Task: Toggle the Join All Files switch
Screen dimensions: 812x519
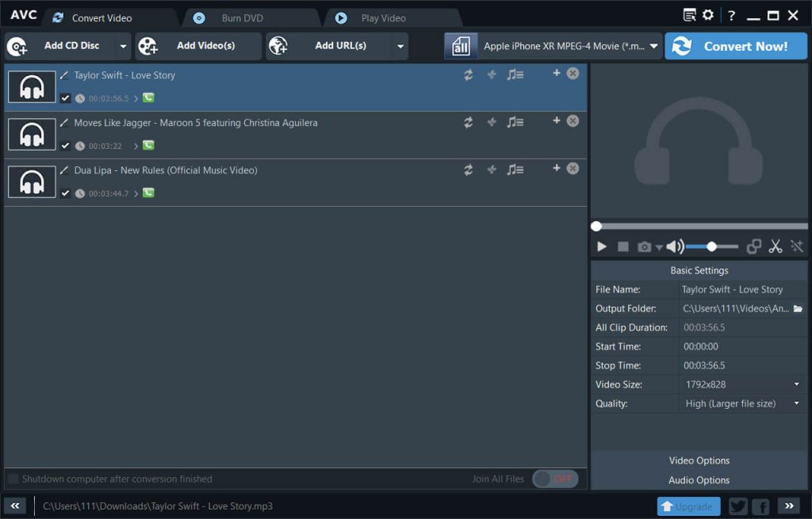Action: (x=555, y=479)
